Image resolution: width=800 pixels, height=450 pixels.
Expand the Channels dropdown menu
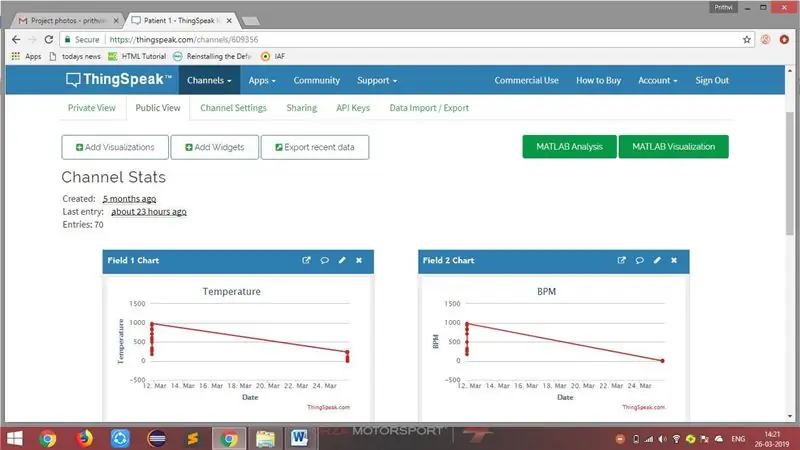pos(209,80)
